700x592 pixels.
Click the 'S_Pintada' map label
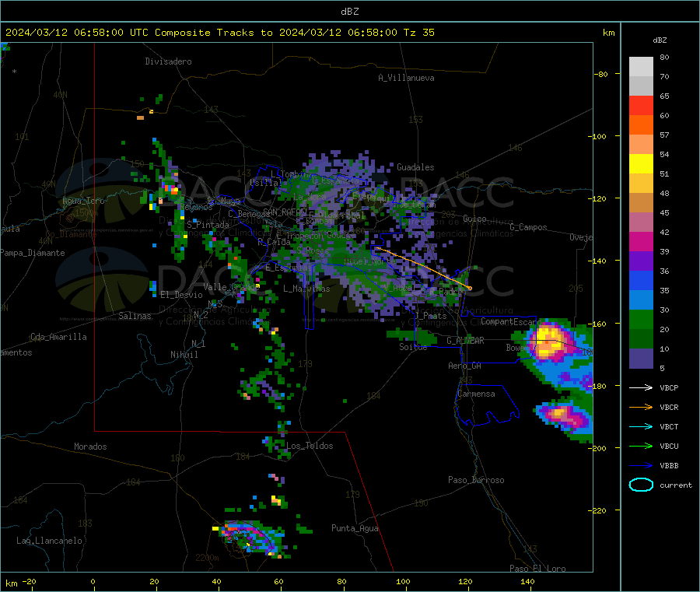coord(208,225)
